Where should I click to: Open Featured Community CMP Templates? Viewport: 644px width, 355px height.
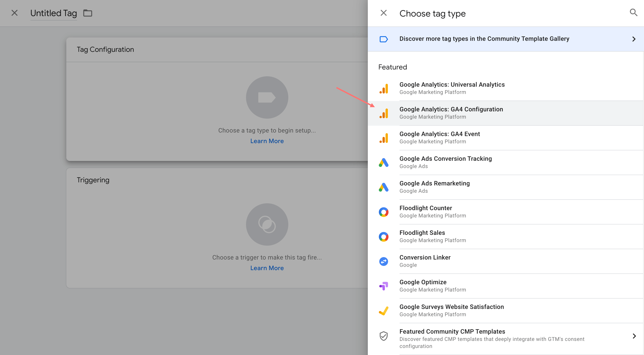505,339
